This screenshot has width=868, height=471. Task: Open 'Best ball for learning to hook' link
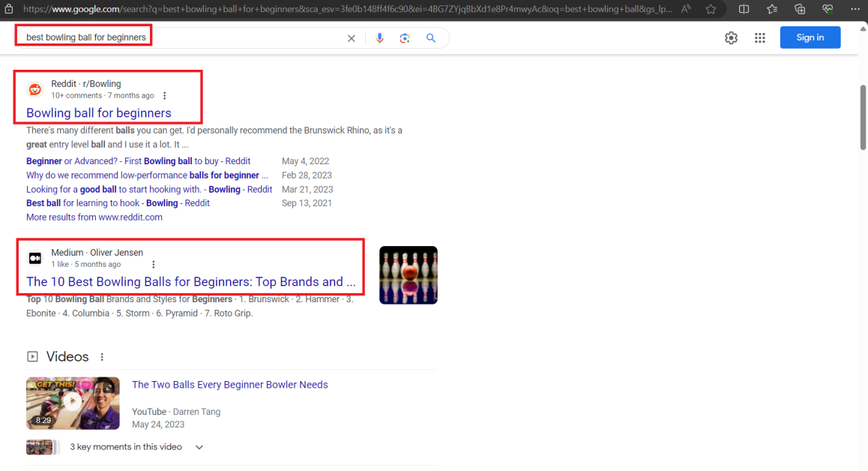coord(118,203)
